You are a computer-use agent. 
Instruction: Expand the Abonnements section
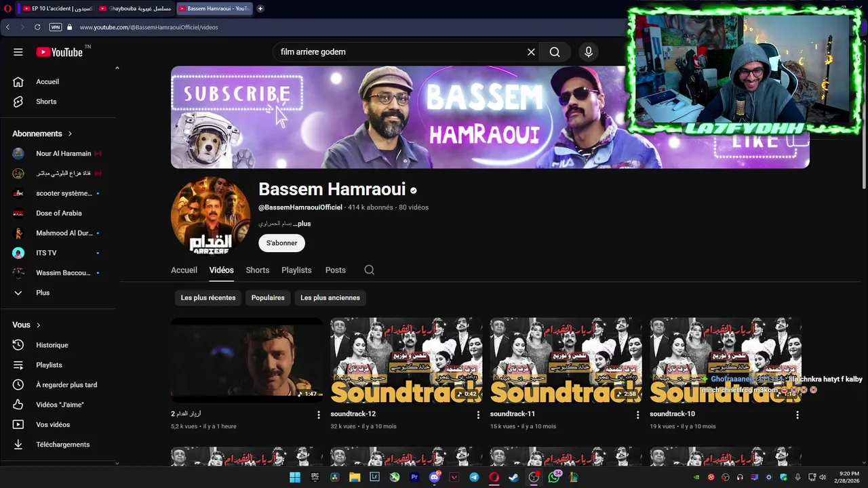(x=42, y=134)
